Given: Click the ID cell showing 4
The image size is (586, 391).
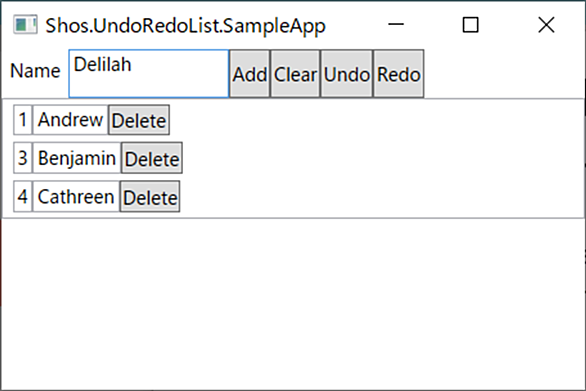Looking at the screenshot, I should pyautogui.click(x=23, y=196).
